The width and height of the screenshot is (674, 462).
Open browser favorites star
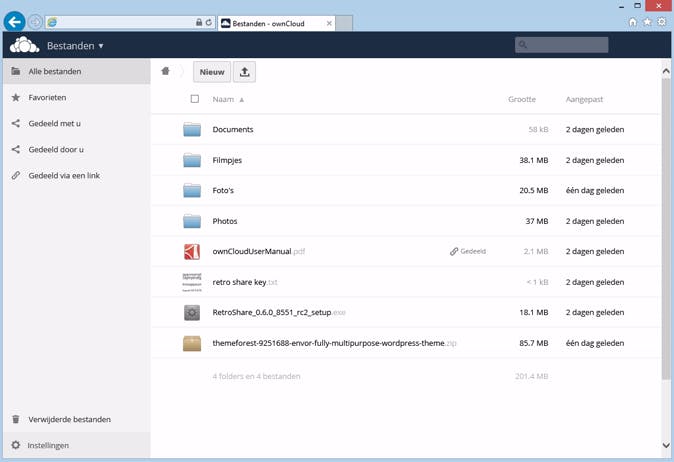click(x=647, y=22)
